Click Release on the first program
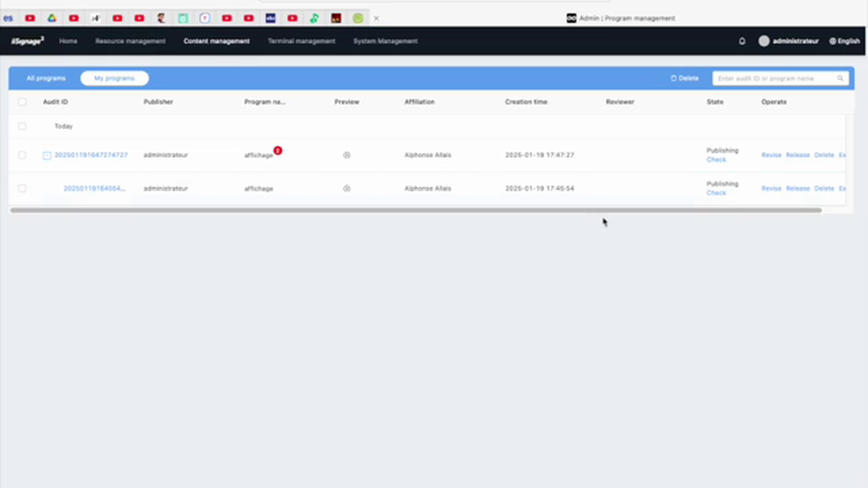The image size is (868, 488). click(797, 155)
